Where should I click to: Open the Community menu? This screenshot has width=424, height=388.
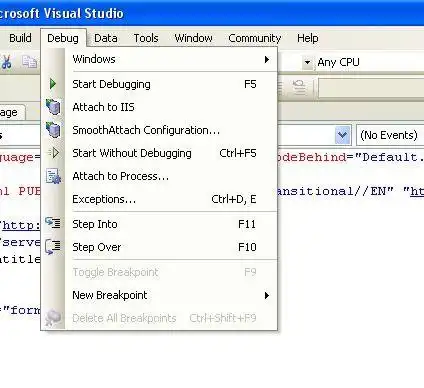[255, 38]
